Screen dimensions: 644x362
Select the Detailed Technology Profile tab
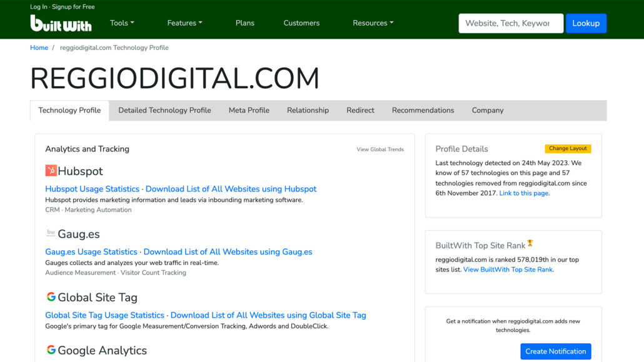[164, 110]
